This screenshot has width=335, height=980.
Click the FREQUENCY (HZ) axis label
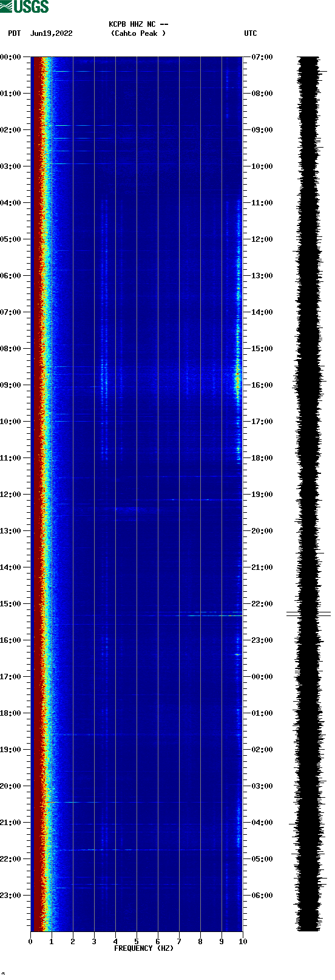(144, 948)
